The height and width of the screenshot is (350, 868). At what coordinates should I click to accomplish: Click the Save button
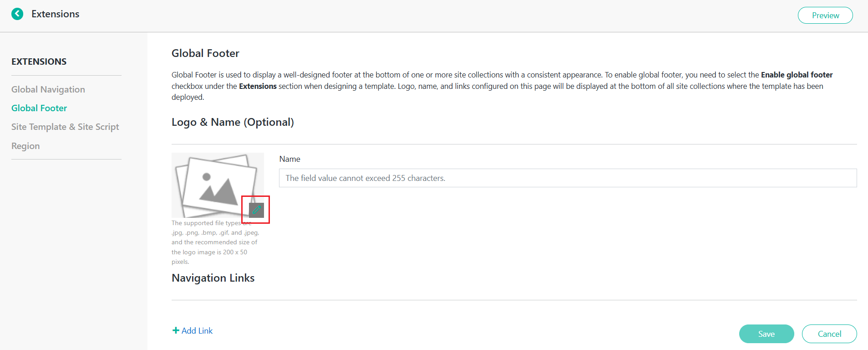tap(766, 334)
